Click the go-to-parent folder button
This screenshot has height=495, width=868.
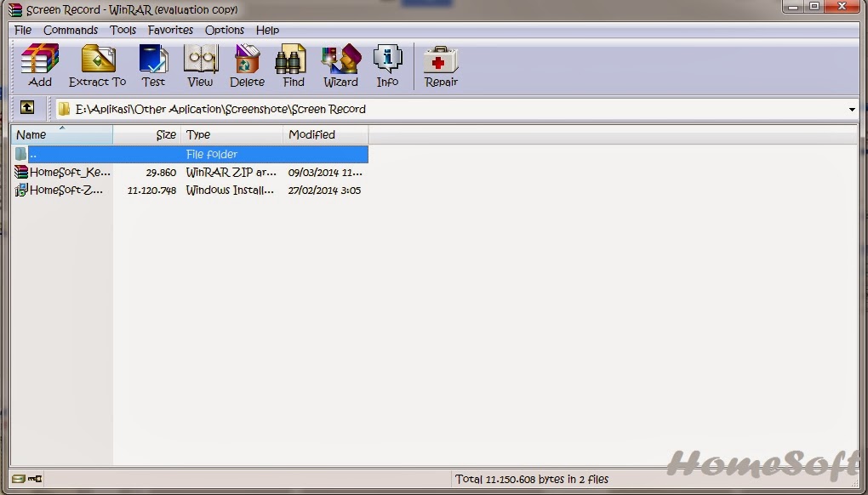pos(27,109)
